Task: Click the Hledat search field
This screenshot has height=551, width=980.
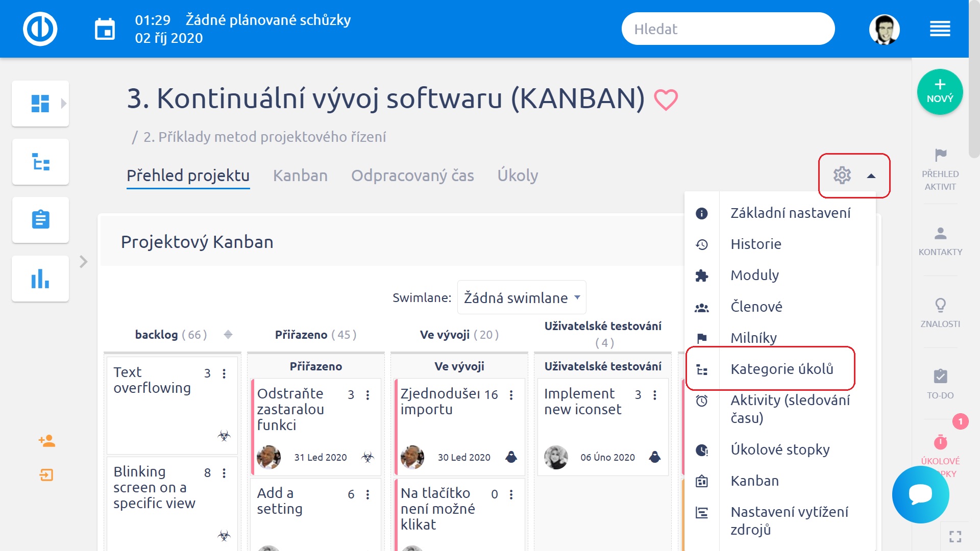Action: [x=728, y=29]
